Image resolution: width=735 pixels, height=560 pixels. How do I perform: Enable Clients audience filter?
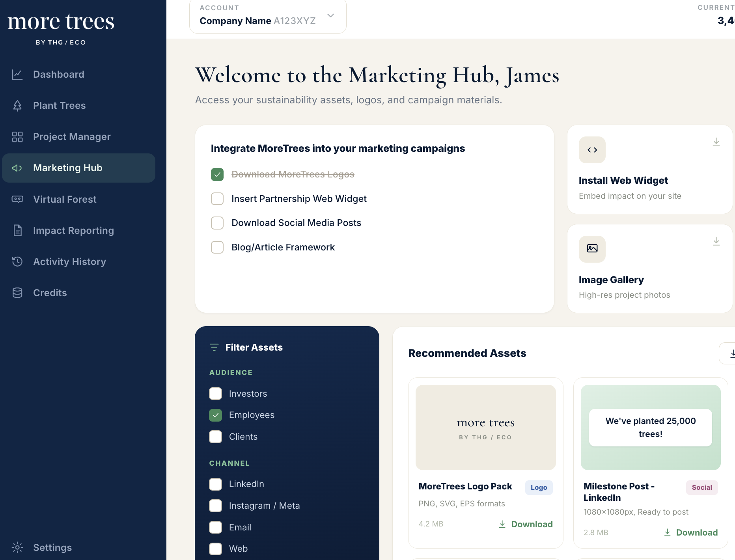(x=216, y=437)
